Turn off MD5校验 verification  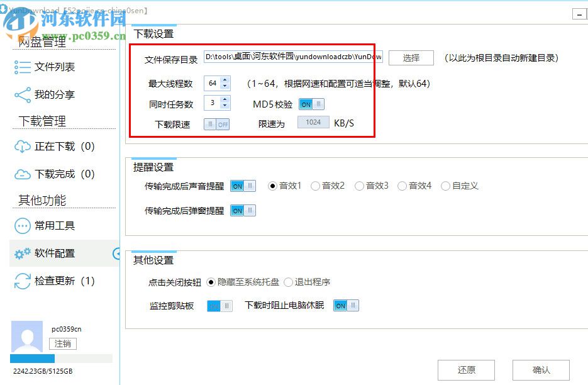click(x=311, y=104)
